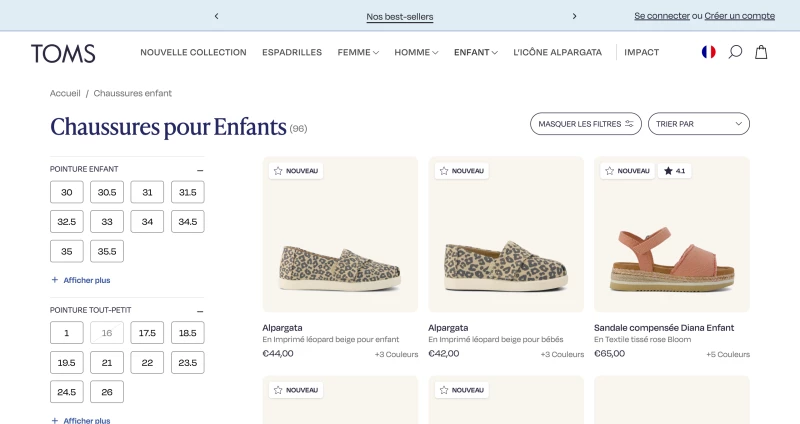Select toddler size 19.5
This screenshot has width=800, height=424.
click(x=66, y=363)
